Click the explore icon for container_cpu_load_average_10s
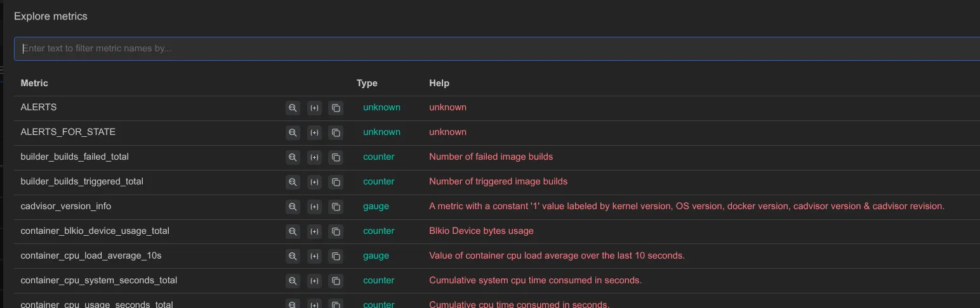 tap(293, 256)
